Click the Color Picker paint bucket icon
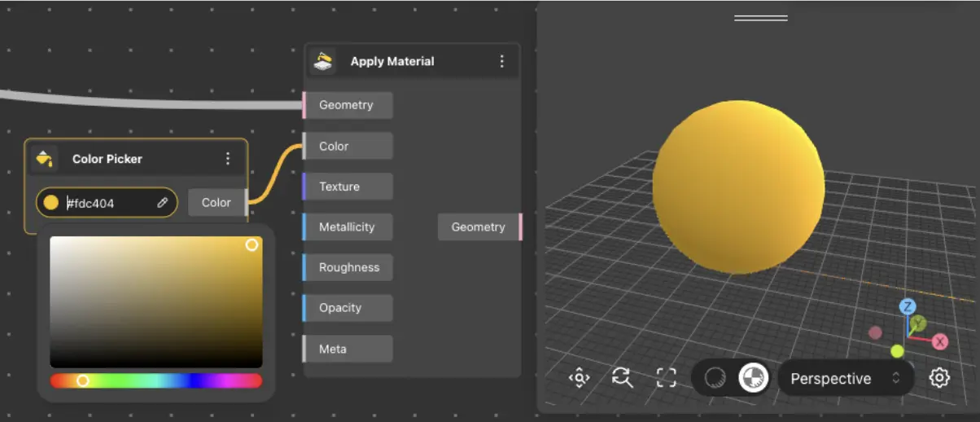Image resolution: width=980 pixels, height=422 pixels. click(x=45, y=158)
